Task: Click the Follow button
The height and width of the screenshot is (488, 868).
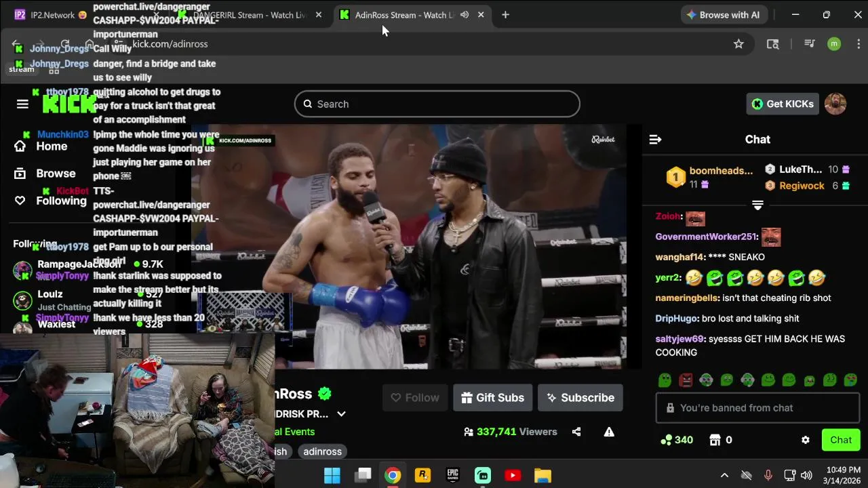Action: (415, 398)
